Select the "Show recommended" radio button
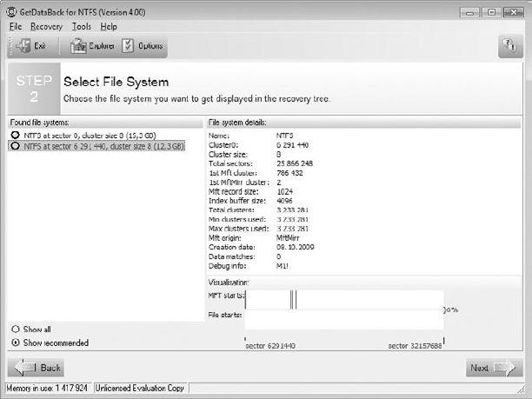Screen dimensions: 532x399 pos(15,342)
